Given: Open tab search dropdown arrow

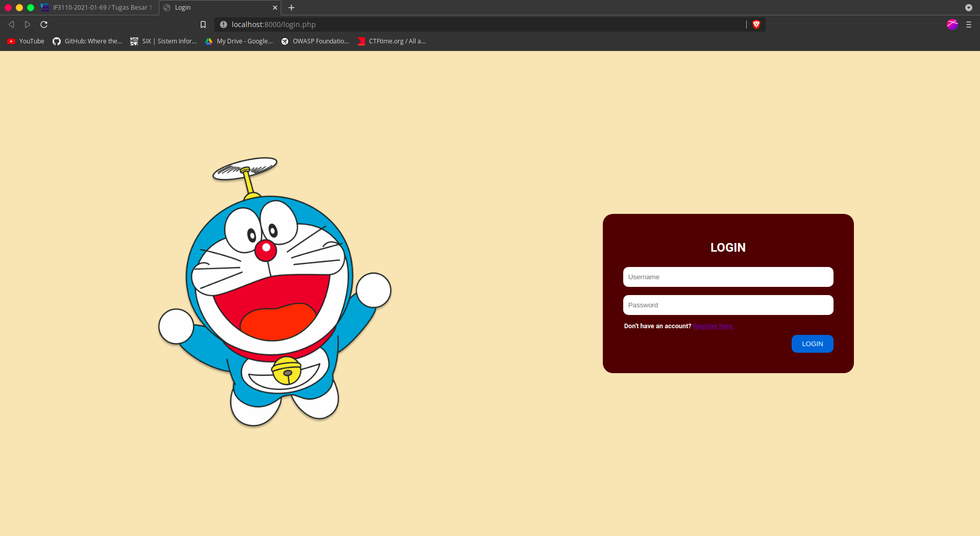Looking at the screenshot, I should [969, 8].
